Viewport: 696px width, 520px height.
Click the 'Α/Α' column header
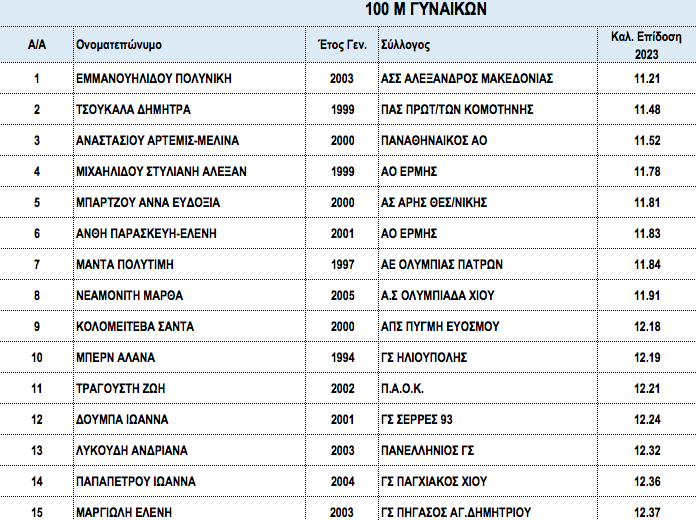[37, 46]
